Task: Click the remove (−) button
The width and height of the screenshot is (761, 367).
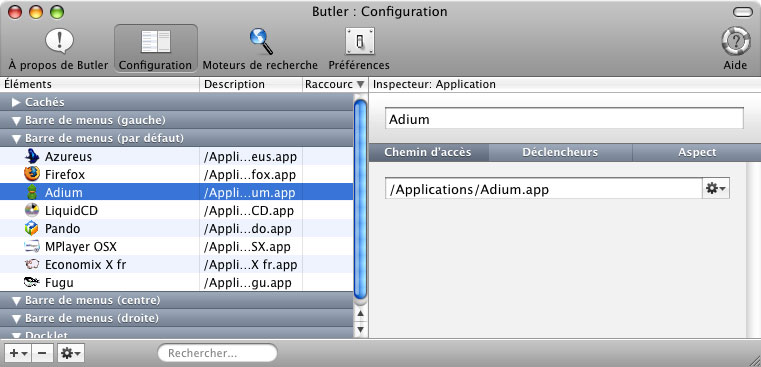Action: (x=42, y=353)
